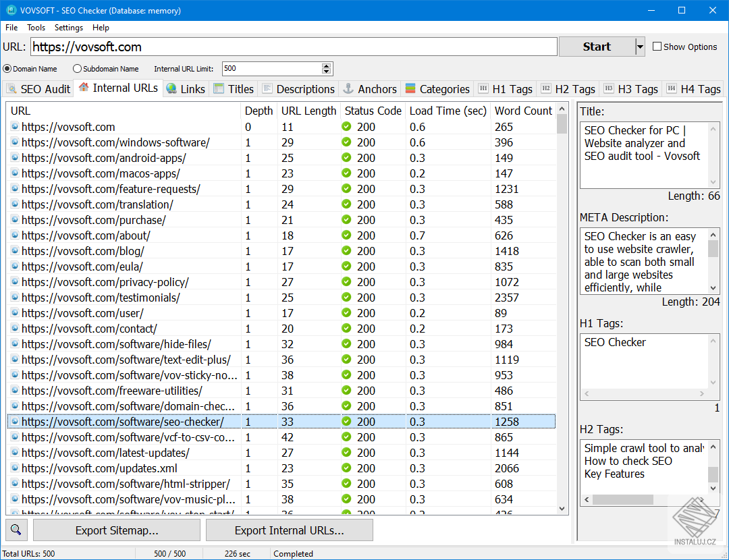This screenshot has width=729, height=560.
Task: Click the Export Sitemap button
Action: point(115,530)
